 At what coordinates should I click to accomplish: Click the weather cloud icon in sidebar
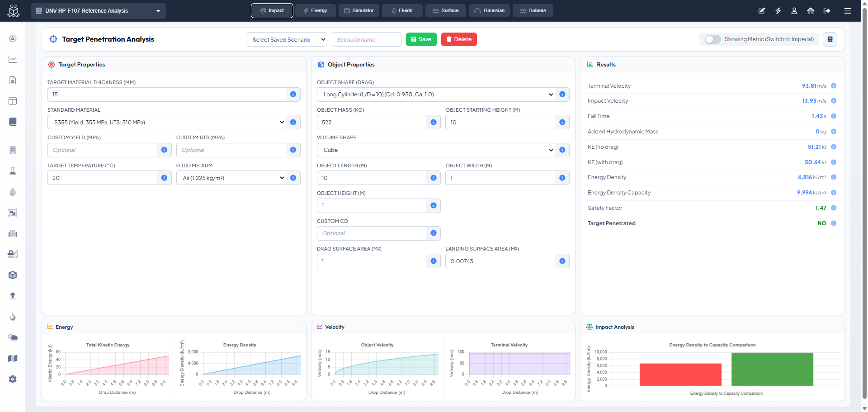(x=13, y=337)
